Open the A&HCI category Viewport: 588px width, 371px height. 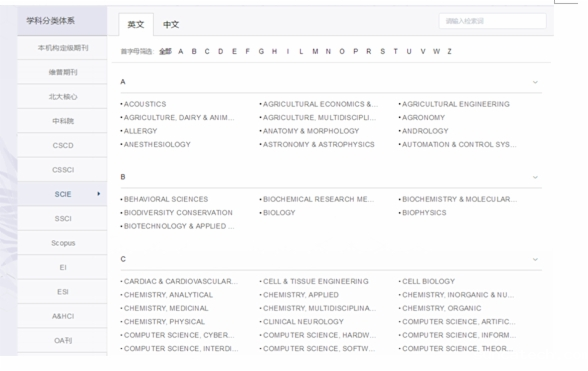click(63, 316)
